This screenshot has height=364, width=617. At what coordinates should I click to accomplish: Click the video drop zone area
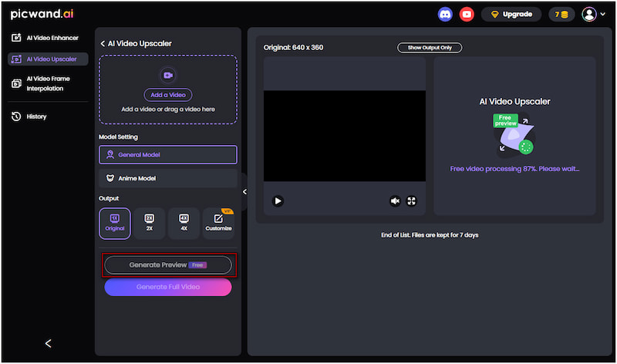[168, 89]
